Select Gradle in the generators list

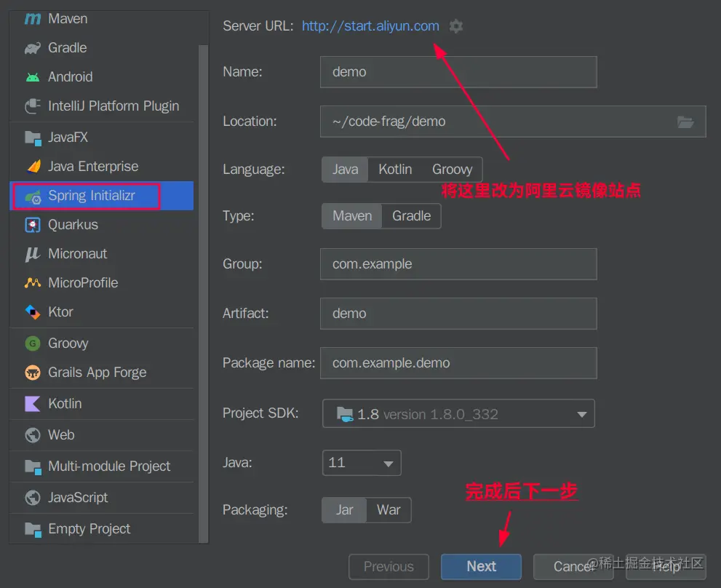[101, 48]
